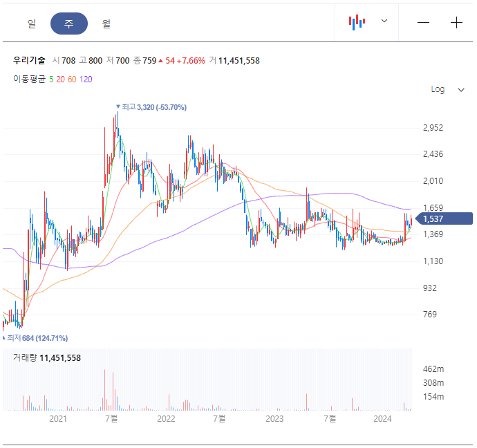477x448 pixels.
Task: Expand the chart type dropdown chevron
Action: click(x=384, y=21)
